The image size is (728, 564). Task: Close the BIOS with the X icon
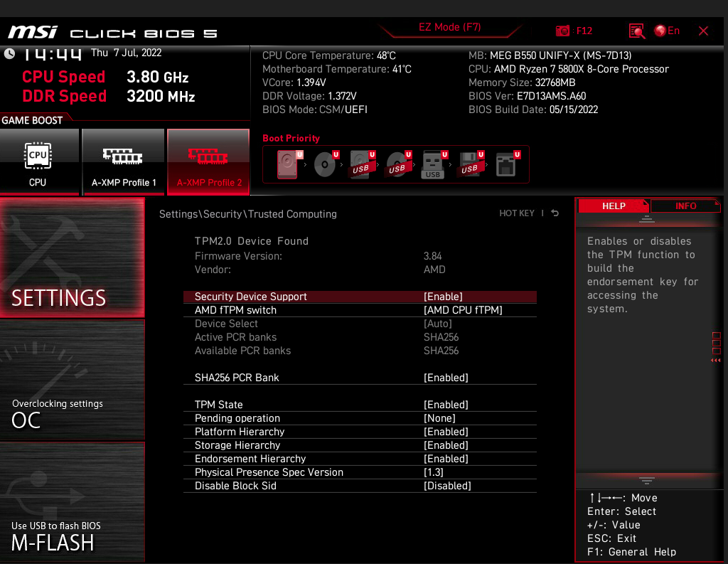703,31
